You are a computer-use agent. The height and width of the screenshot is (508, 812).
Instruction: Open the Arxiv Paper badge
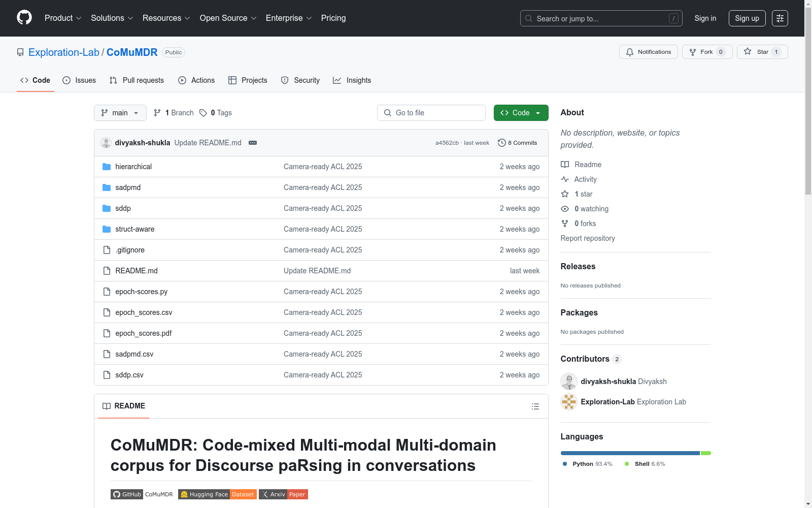coord(283,494)
